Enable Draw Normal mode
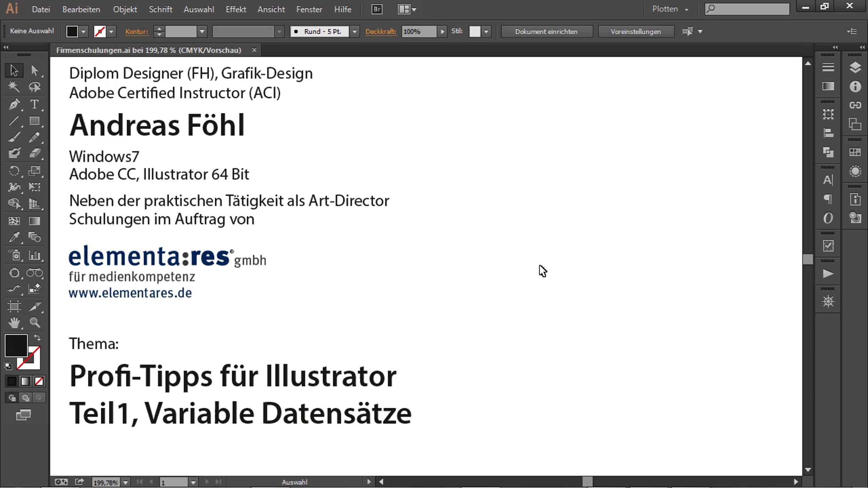 click(12, 398)
